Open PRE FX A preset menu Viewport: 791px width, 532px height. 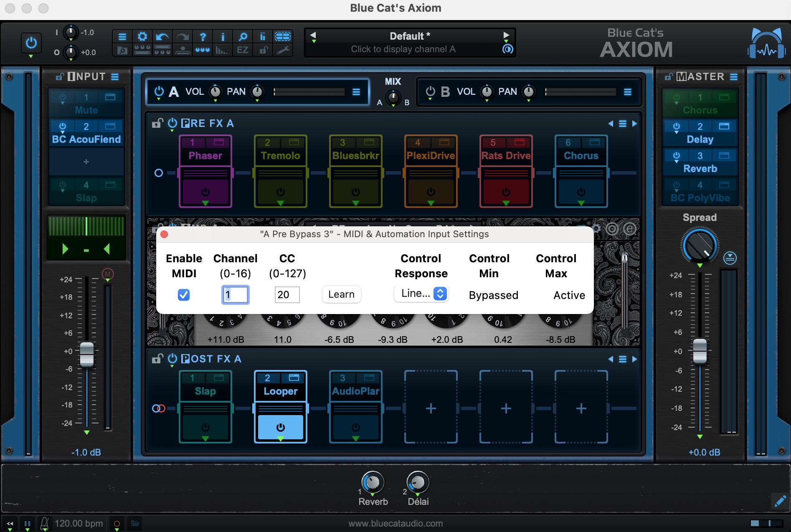(623, 124)
